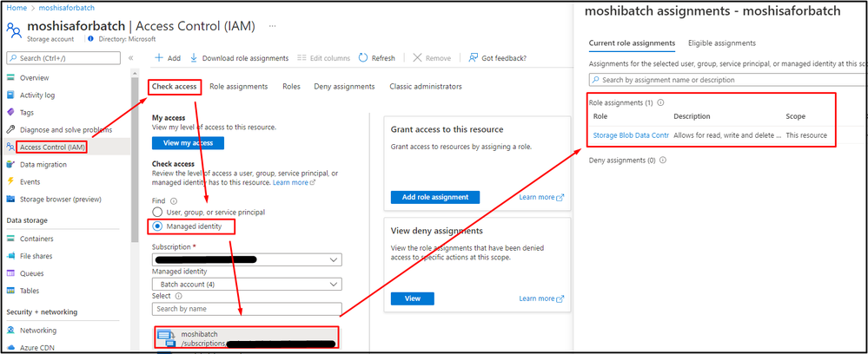The image size is (868, 354).
Task: Click the View deny assignments button
Action: point(413,298)
